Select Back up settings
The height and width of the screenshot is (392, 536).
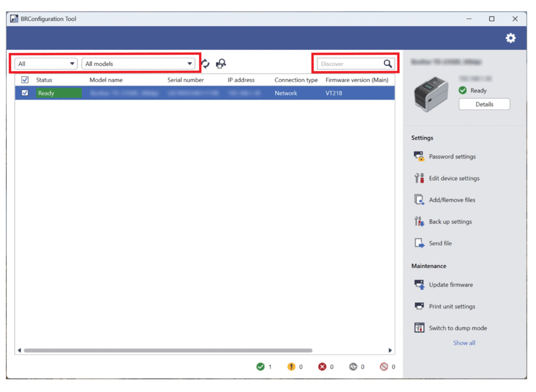[450, 222]
